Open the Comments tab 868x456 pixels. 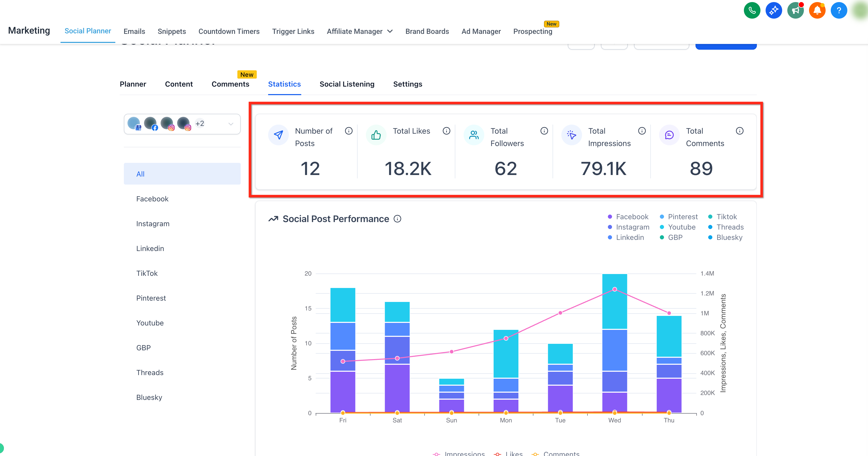[230, 84]
